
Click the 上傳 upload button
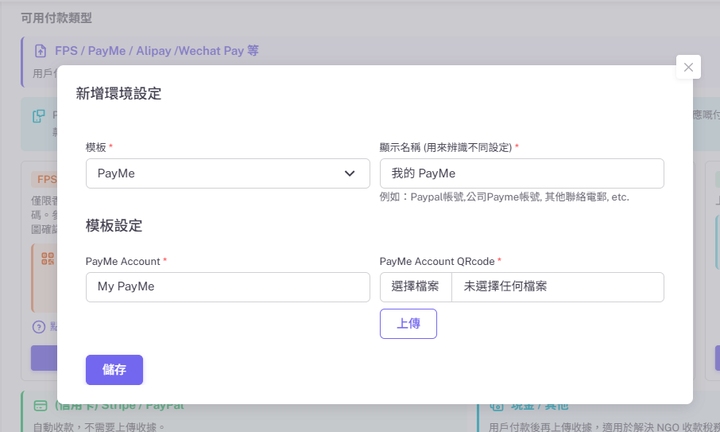[408, 324]
